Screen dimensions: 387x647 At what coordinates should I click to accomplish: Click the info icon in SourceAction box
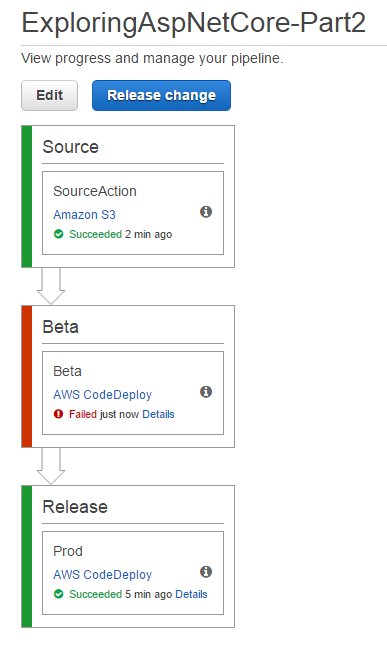206,212
